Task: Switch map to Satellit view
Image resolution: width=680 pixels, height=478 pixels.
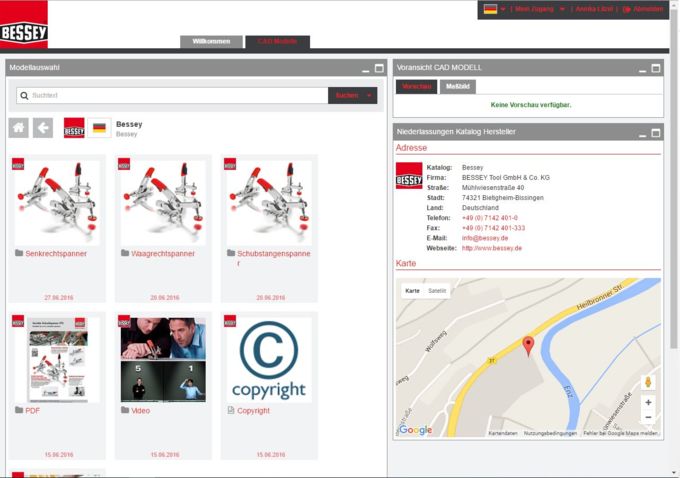Action: tap(437, 291)
